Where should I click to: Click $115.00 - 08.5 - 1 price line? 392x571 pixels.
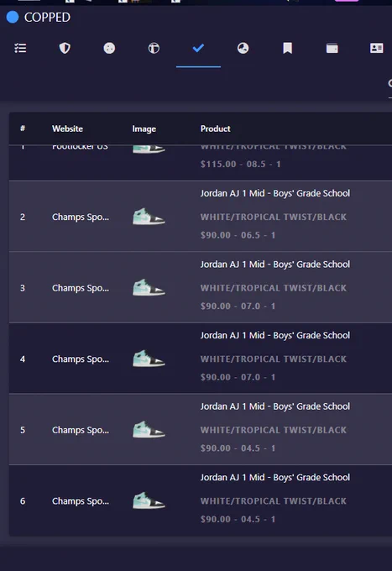(241, 165)
